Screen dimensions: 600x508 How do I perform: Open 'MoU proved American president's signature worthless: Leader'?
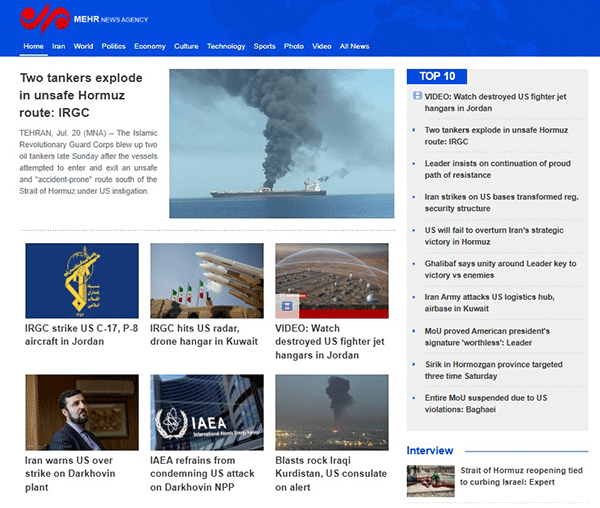coord(487,337)
